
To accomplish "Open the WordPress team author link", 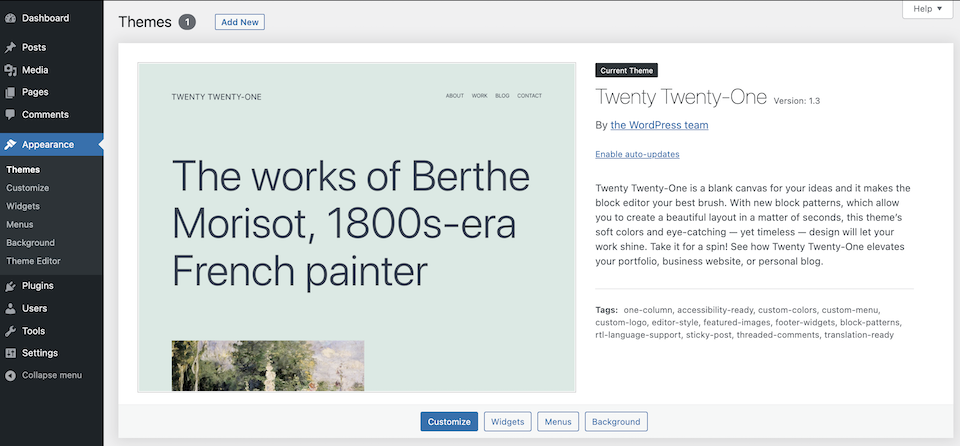I will (659, 126).
